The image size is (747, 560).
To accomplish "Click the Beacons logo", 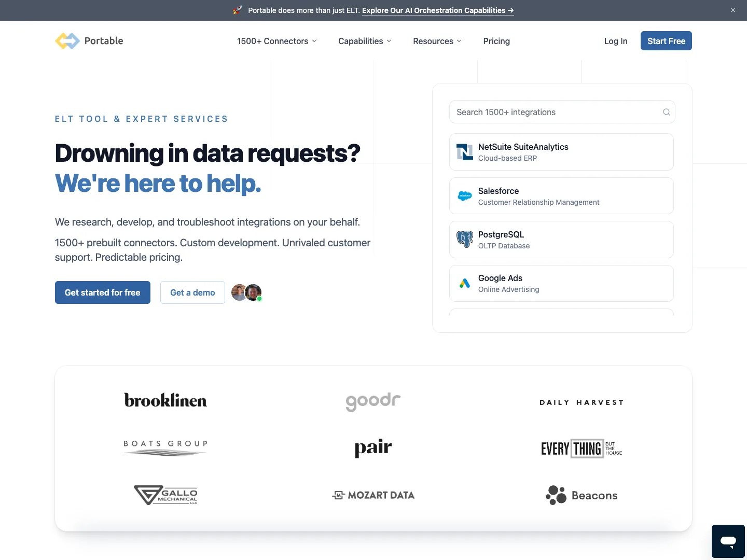I will [x=582, y=495].
